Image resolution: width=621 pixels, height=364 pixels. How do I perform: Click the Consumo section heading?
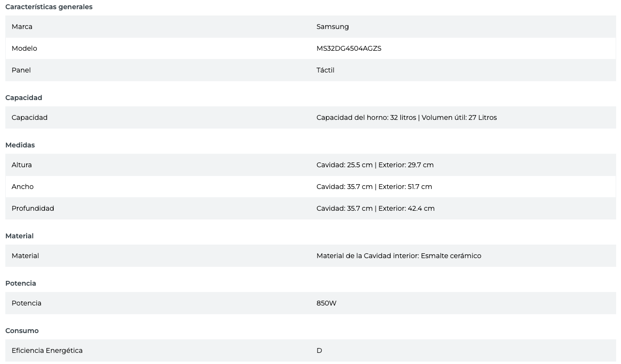(x=22, y=331)
